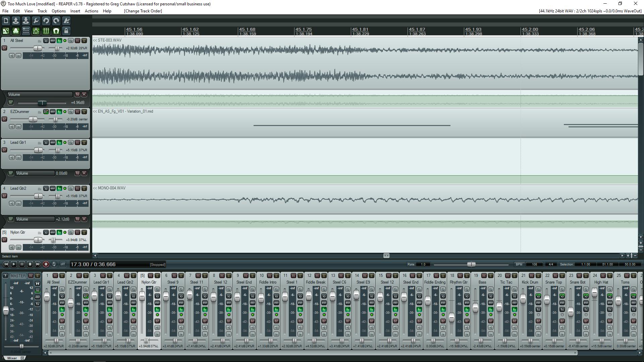Open the 4/4 time signature selector
The width and height of the screenshot is (644, 362).
tap(550, 264)
